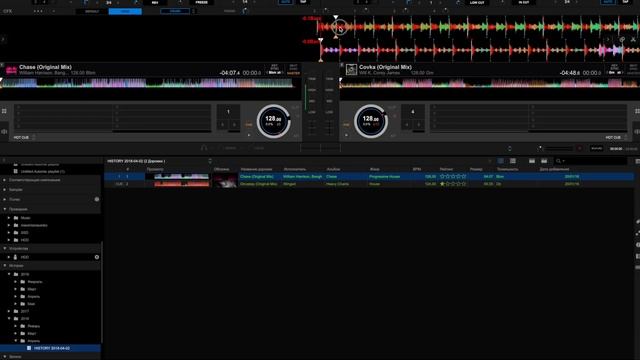
Task: Click the HISTORY 2018-04-02 playlist icon
Action: click(29, 348)
